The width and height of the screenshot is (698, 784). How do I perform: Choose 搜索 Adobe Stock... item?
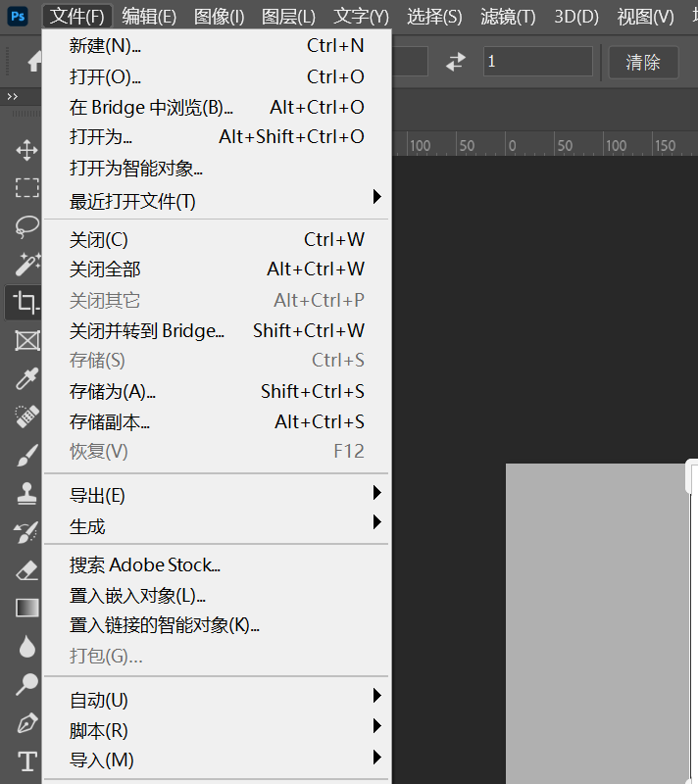click(x=217, y=565)
